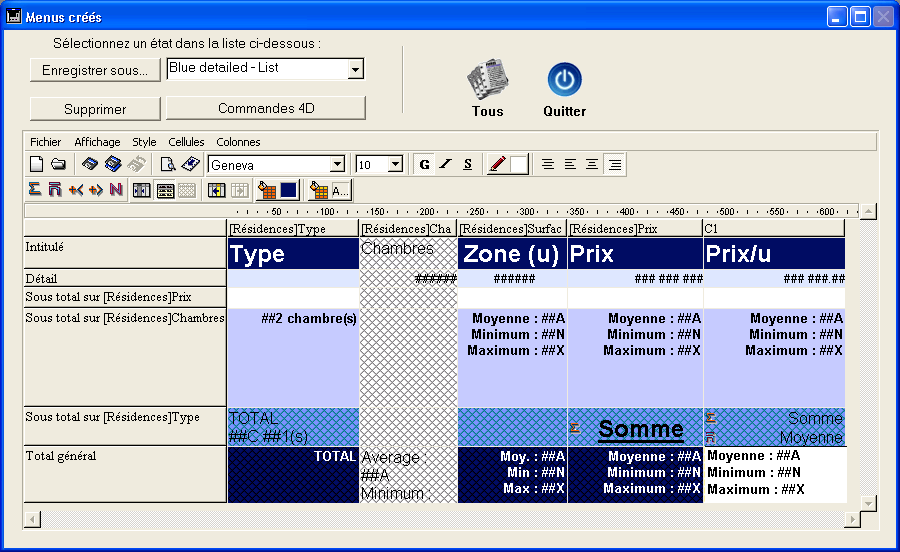Image resolution: width=900 pixels, height=552 pixels.
Task: Open the font size 10 dropdown
Action: tap(395, 165)
